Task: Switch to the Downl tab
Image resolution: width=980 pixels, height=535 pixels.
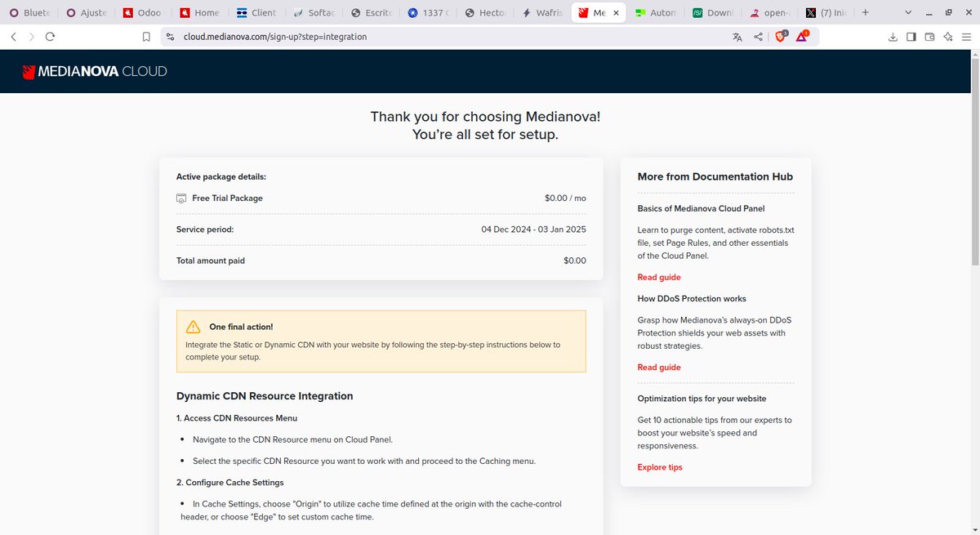Action: tap(711, 13)
